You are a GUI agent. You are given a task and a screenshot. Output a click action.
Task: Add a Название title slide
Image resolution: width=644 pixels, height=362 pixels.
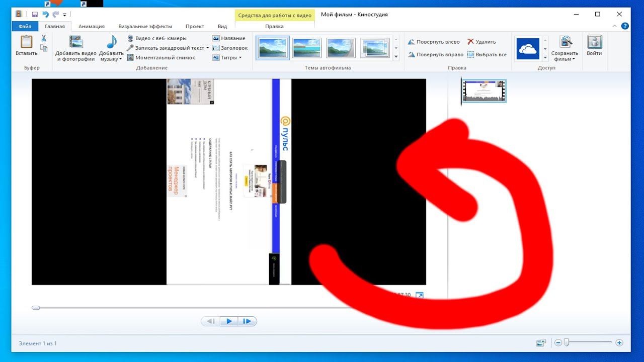click(x=229, y=38)
